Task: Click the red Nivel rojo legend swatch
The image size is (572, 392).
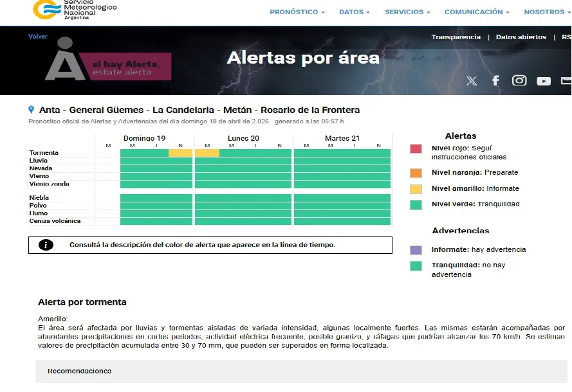Action: [x=416, y=148]
